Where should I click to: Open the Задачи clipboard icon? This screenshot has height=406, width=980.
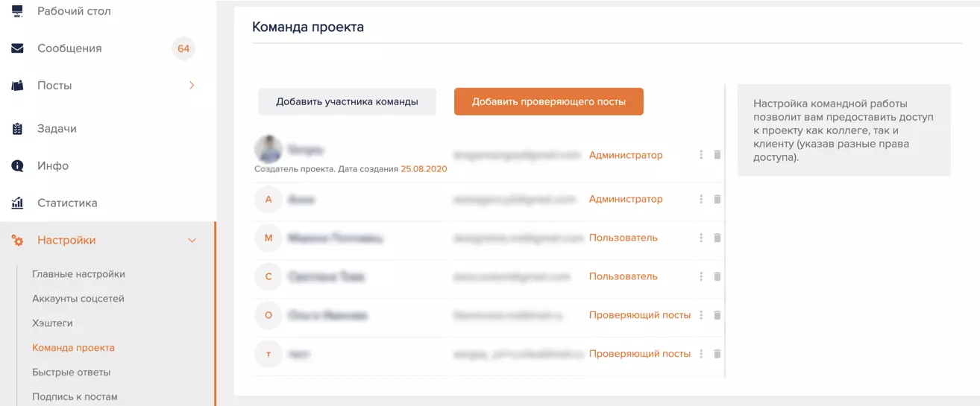(18, 129)
